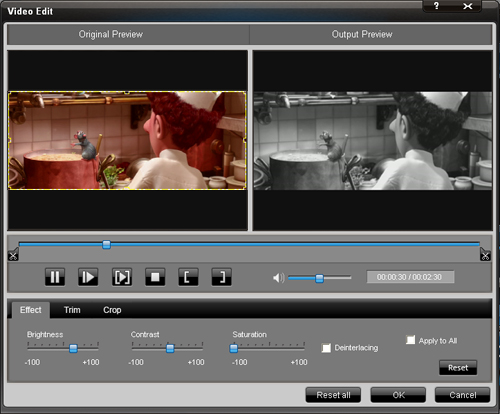Pause the video playback
500x414 pixels.
click(x=55, y=277)
